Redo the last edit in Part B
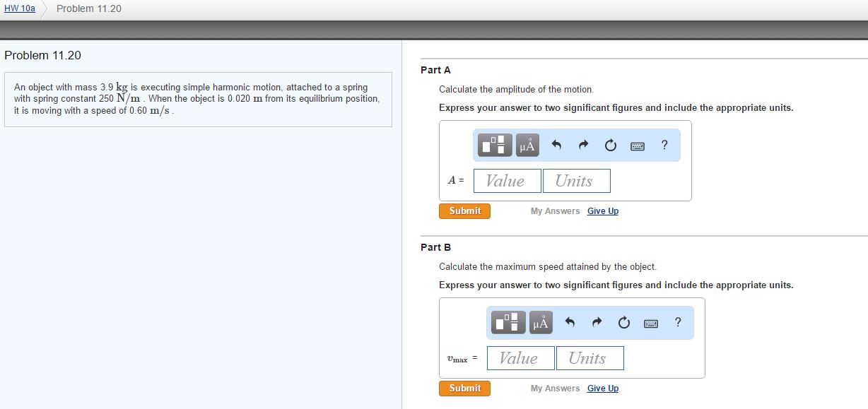This screenshot has height=409, width=868. [597, 322]
